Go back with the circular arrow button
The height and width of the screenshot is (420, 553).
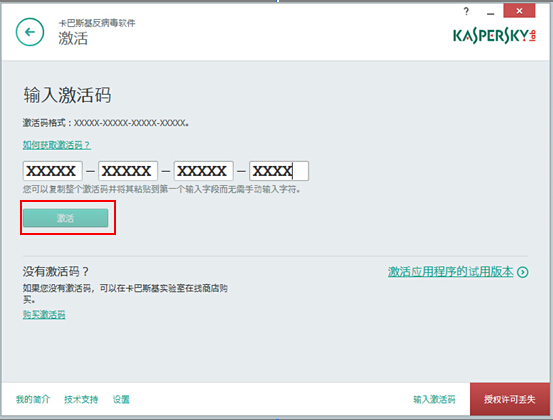tap(30, 32)
